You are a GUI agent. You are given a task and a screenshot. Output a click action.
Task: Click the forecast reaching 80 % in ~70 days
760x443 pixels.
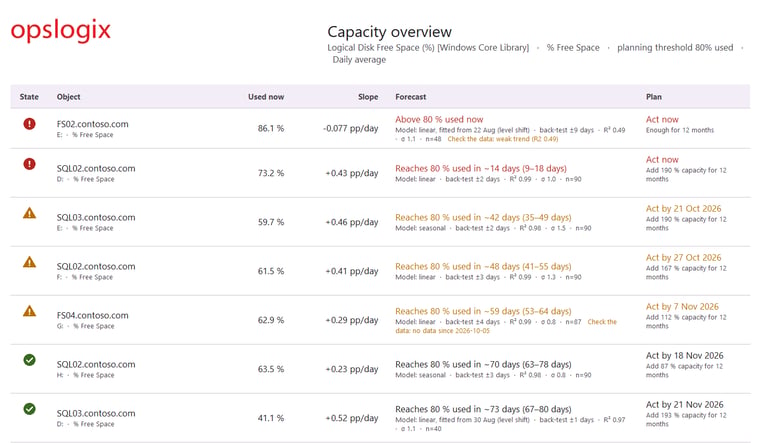[483, 364]
